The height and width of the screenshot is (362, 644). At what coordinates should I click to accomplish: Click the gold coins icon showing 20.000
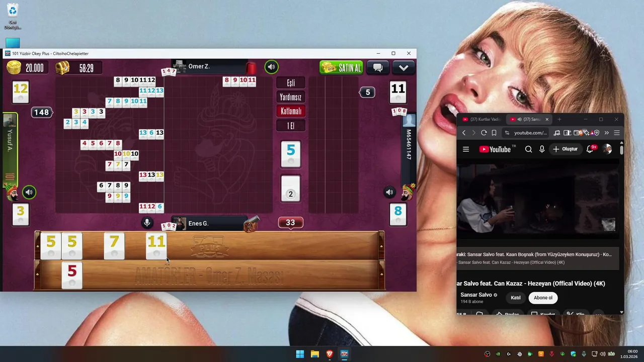click(14, 67)
